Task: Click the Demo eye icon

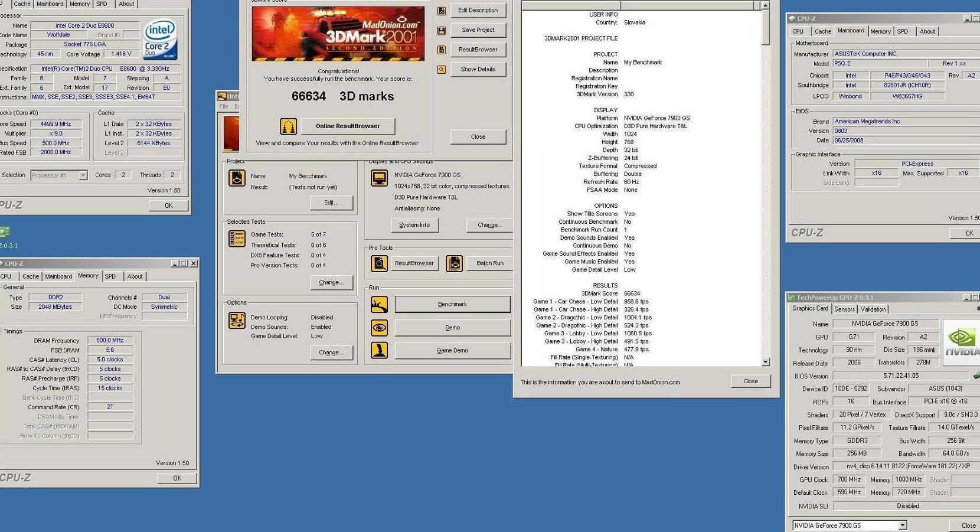Action: 379,328
